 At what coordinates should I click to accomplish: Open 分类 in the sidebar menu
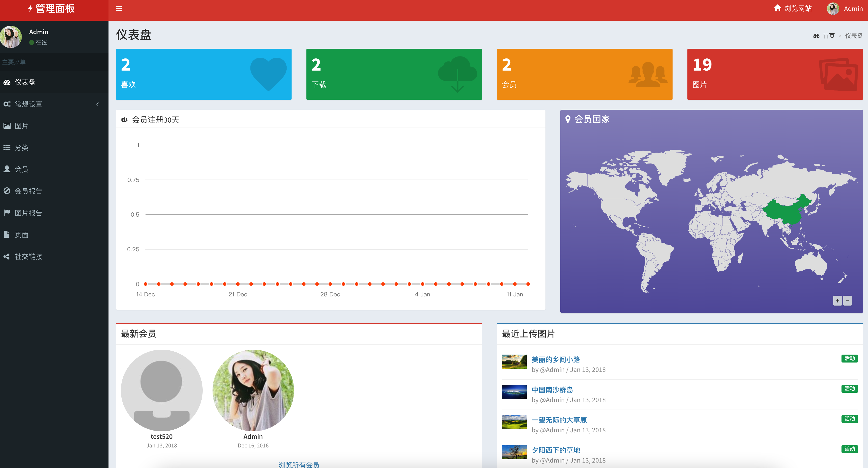54,148
